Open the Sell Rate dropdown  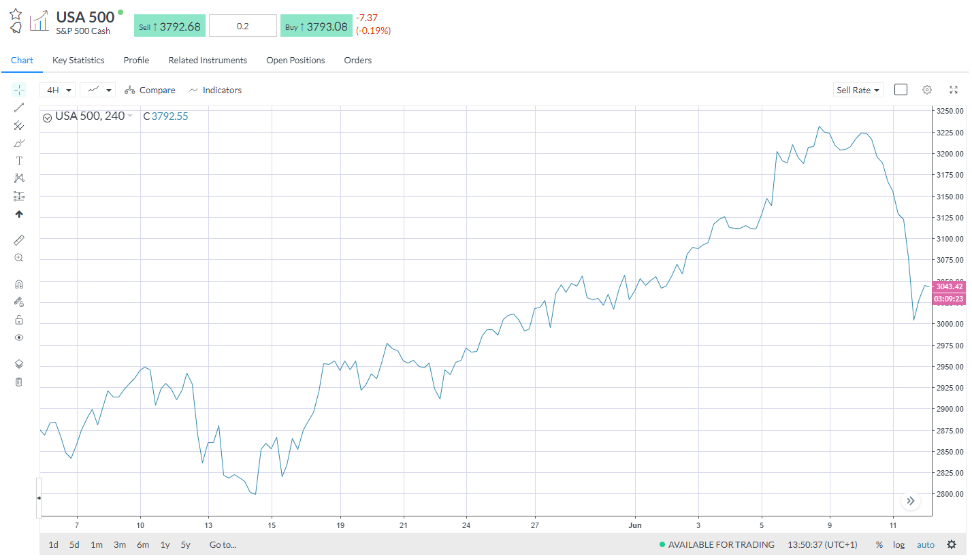858,89
